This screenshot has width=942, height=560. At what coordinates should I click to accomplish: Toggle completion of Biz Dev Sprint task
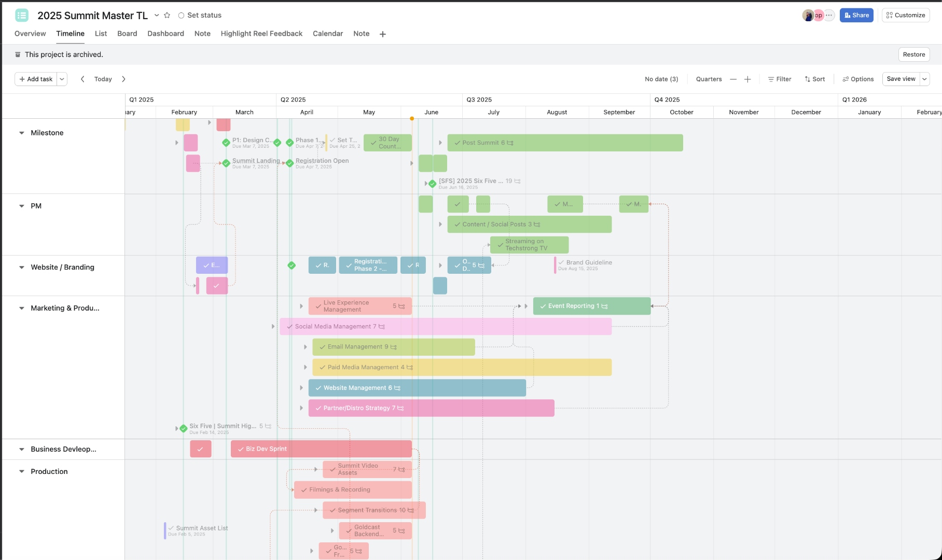click(241, 449)
